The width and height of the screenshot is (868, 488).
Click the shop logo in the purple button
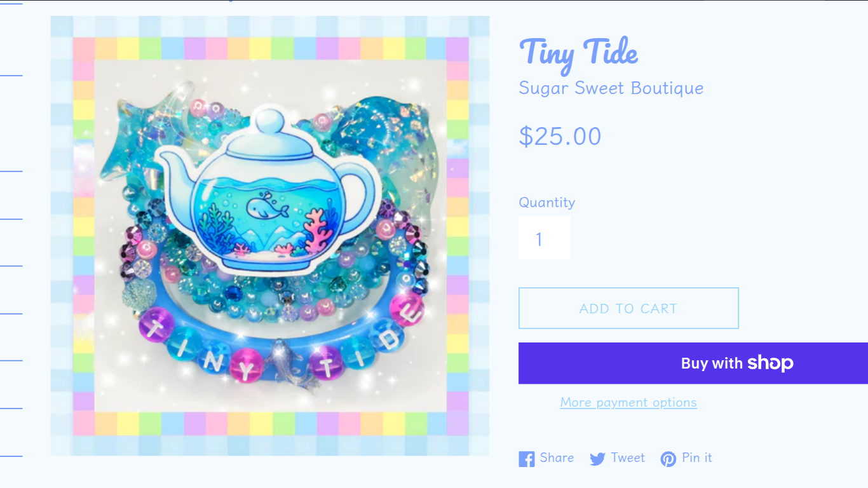(x=770, y=363)
